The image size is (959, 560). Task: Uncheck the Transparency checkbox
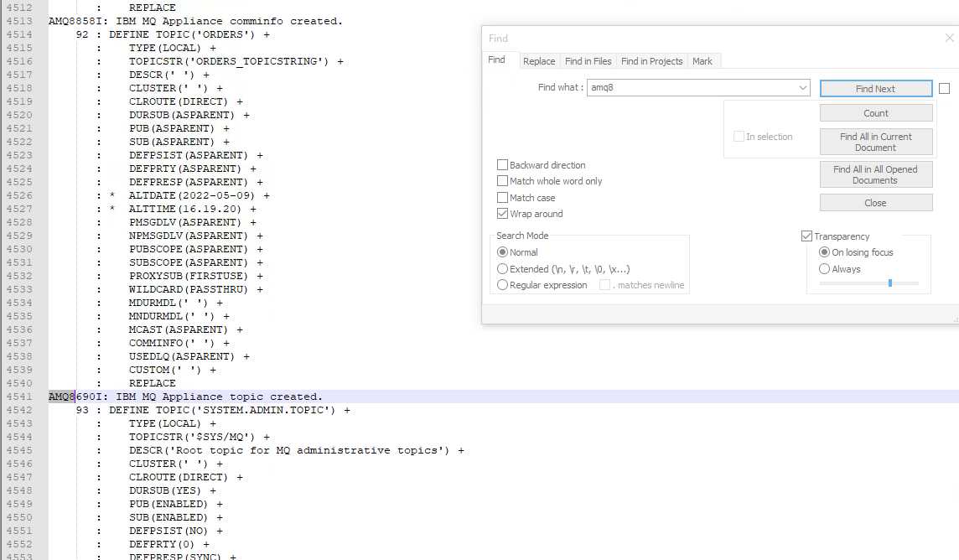click(x=806, y=236)
